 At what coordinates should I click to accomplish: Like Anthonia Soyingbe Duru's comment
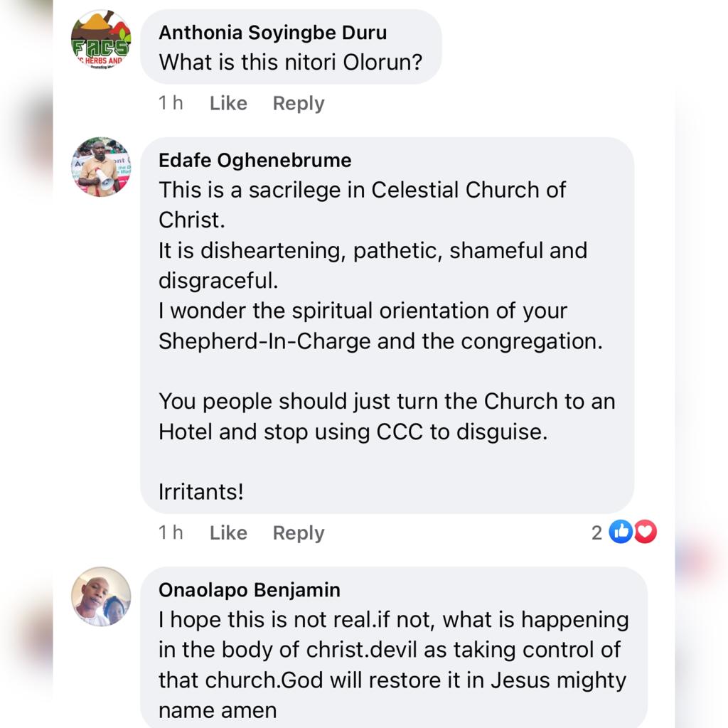point(228,103)
